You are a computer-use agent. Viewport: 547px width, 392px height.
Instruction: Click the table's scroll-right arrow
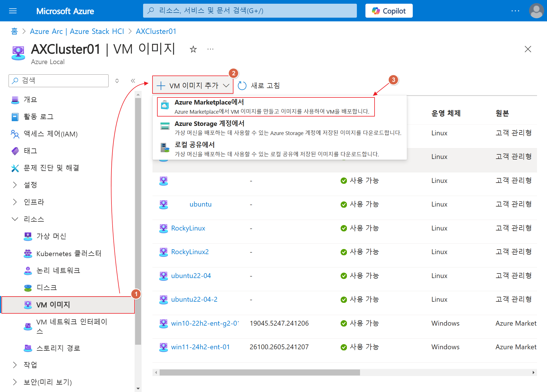coord(534,372)
